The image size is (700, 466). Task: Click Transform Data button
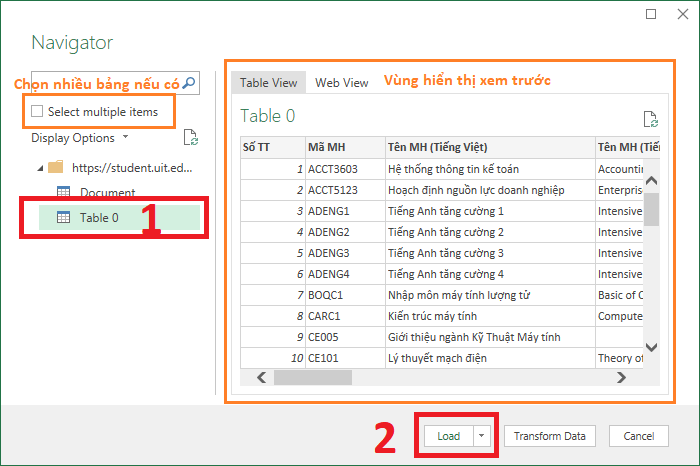[x=550, y=436]
